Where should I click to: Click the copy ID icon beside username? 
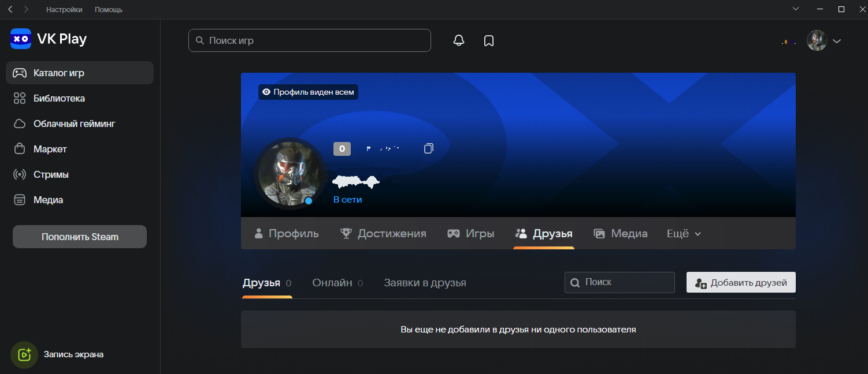(428, 149)
